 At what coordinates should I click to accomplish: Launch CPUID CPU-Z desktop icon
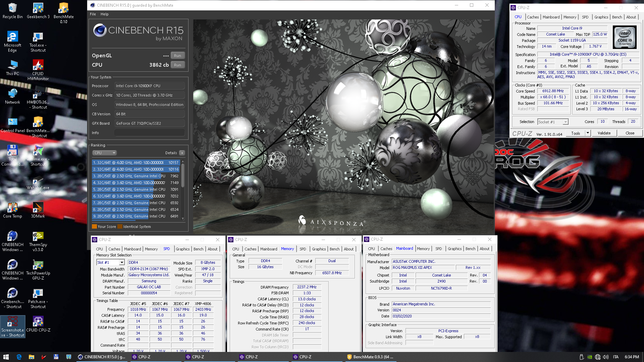(x=38, y=324)
